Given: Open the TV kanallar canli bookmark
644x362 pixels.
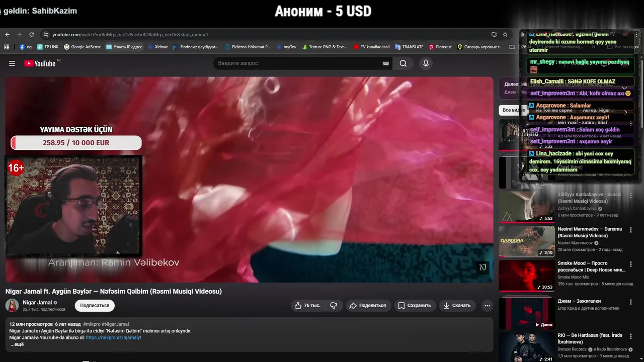Looking at the screenshot, I should 372,47.
